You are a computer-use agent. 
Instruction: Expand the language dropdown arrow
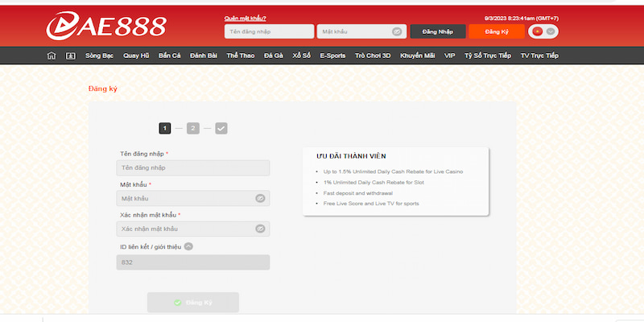tap(551, 31)
